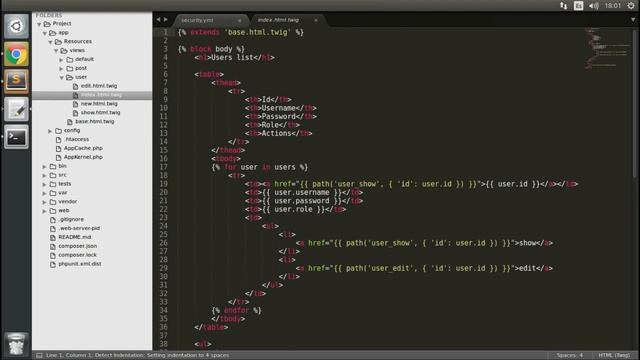
Task: Expand the default folder
Action: (62, 60)
